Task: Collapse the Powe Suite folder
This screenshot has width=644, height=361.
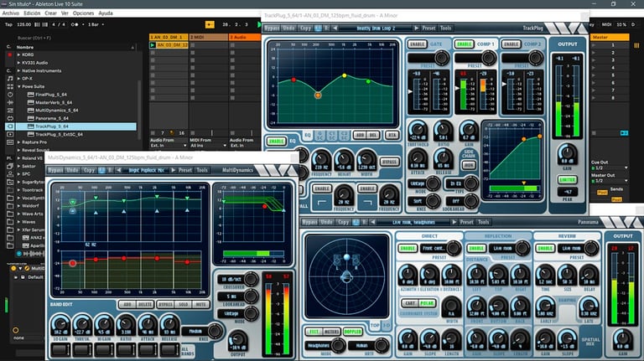Action: 18,86
